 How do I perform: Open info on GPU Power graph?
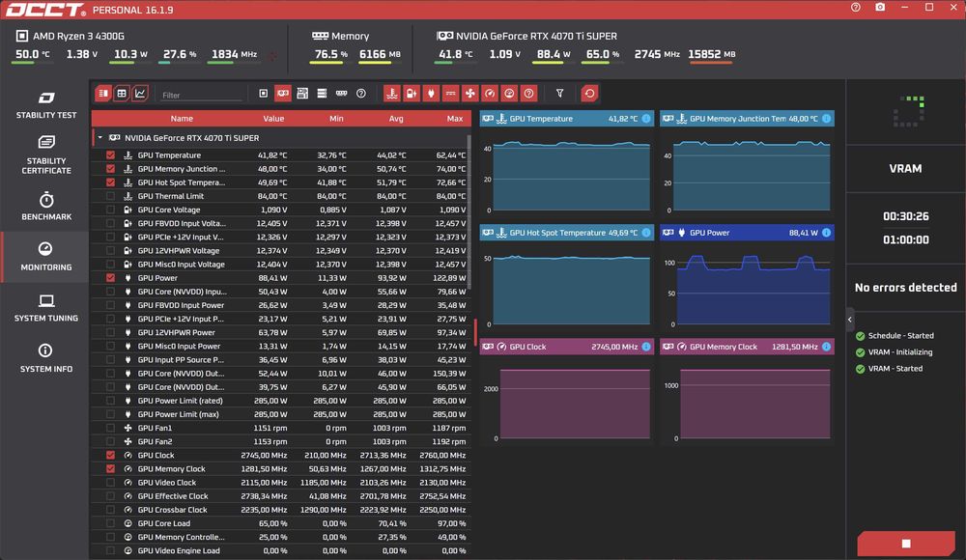(826, 233)
